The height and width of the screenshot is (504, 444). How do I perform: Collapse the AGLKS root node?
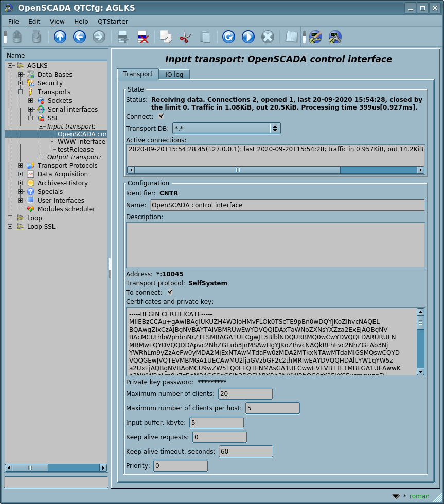10,66
